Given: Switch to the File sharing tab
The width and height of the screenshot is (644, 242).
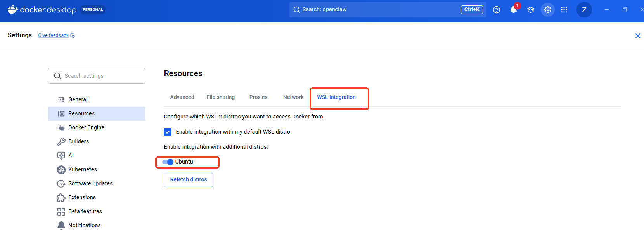Looking at the screenshot, I should [221, 97].
